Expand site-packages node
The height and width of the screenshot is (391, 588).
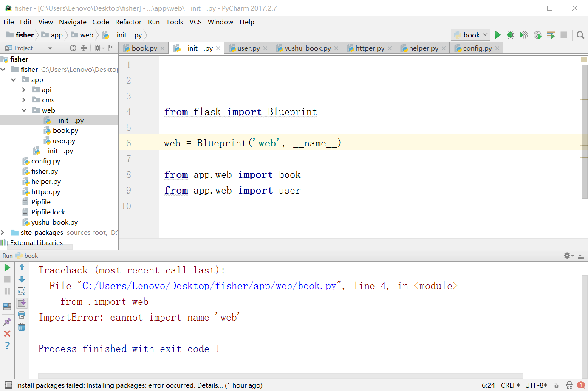pyautogui.click(x=3, y=232)
